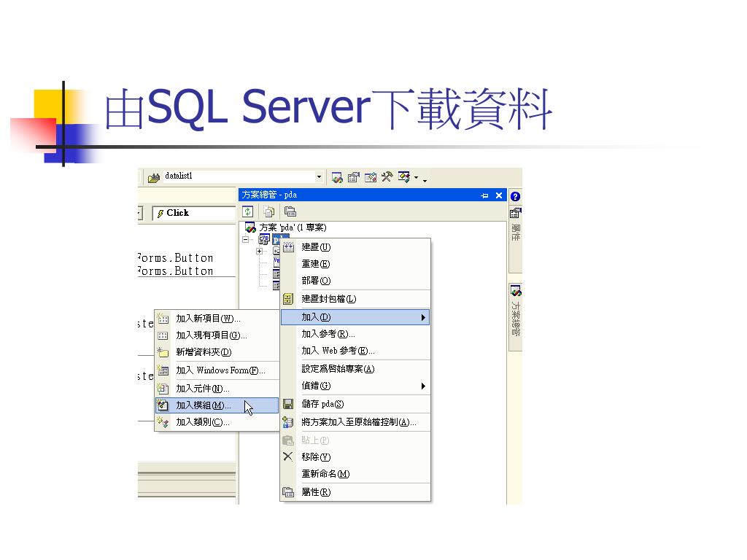Click the folder icon beside 新增資料夾
Viewport: 747px width, 560px height.
click(163, 352)
